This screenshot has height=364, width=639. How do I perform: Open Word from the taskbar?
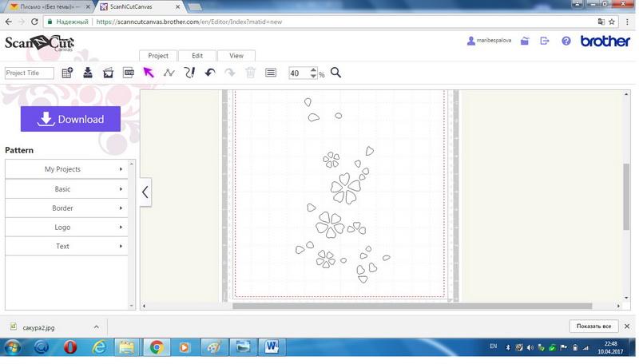272,347
